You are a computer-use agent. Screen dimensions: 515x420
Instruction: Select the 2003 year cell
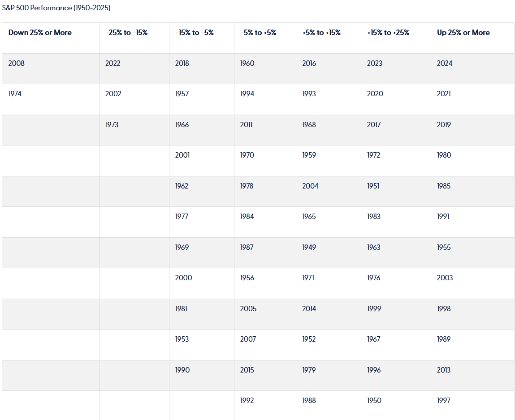pyautogui.click(x=445, y=278)
